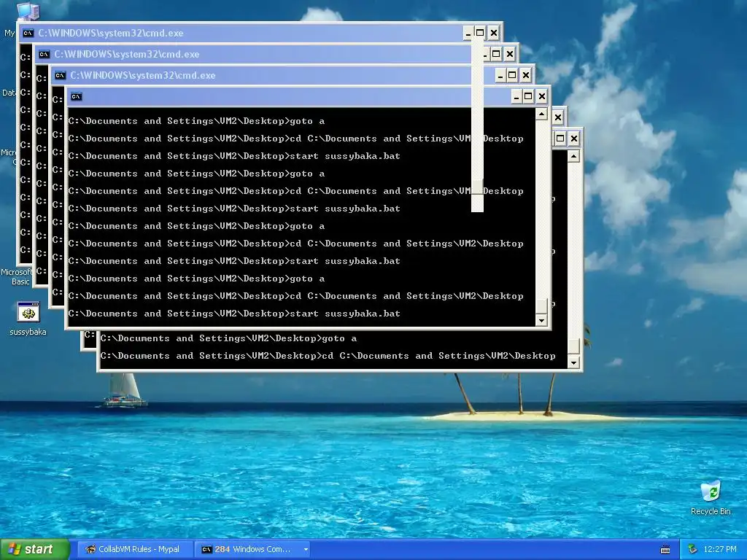Click the keyboard icon in the system tray
This screenshot has height=560, width=747.
tap(665, 550)
